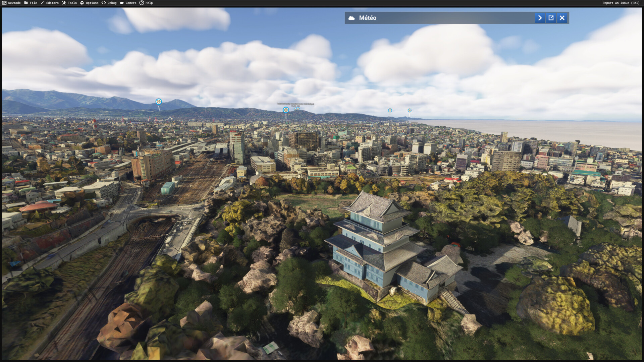This screenshot has width=644, height=362.
Task: Select the large heliport marker at center horizon
Action: 286,110
